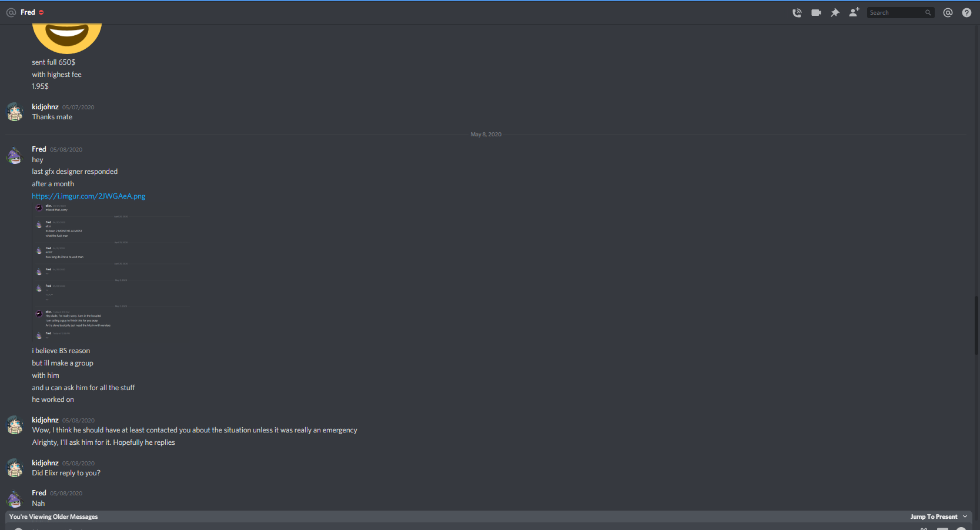980x530 pixels.
Task: Open the help question mark icon
Action: click(966, 12)
